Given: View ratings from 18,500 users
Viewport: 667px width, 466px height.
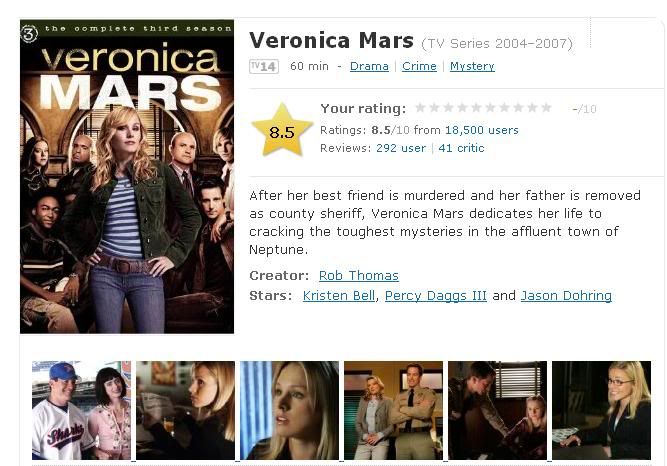Looking at the screenshot, I should (482, 130).
